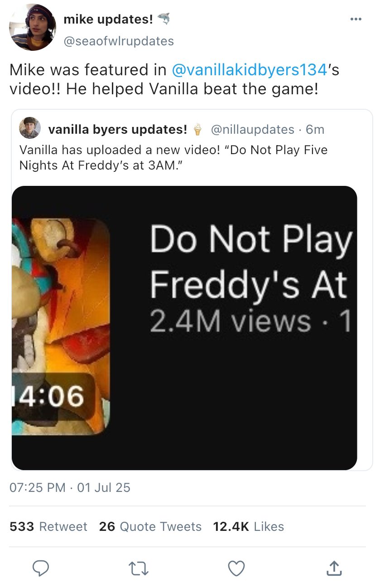Click the @nillaupdates handle in quote
Viewport: 375px width, 588px height.
coord(253,130)
